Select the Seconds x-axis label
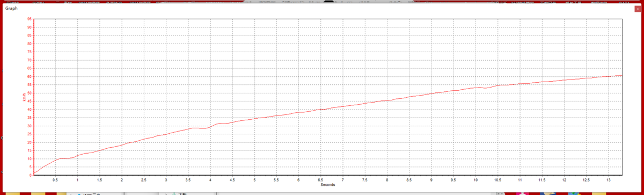 coord(328,185)
